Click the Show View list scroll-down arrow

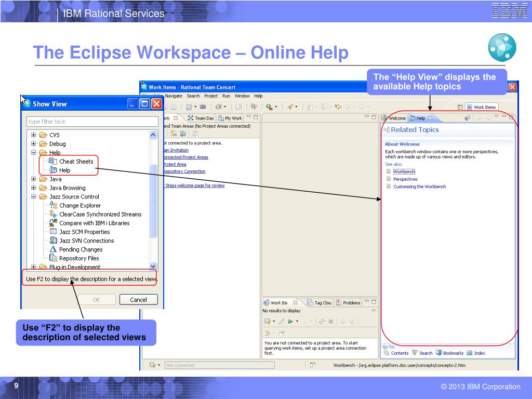tap(153, 267)
